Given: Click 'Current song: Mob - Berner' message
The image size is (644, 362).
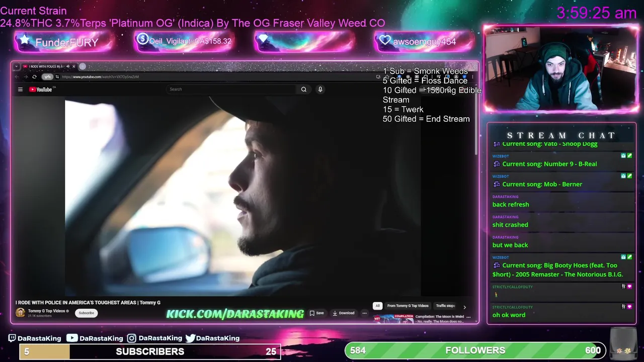Looking at the screenshot, I should (x=542, y=184).
